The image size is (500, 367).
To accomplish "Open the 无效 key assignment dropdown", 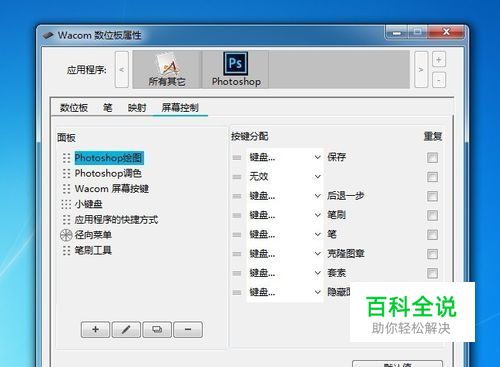I will (x=285, y=177).
